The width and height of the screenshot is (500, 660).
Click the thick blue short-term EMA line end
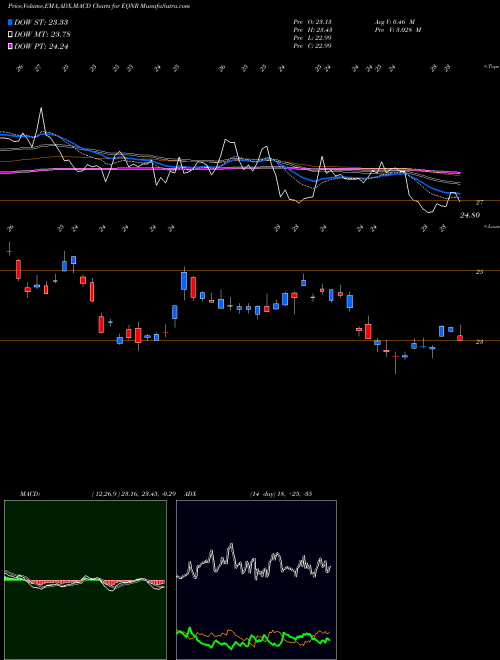[x=459, y=194]
